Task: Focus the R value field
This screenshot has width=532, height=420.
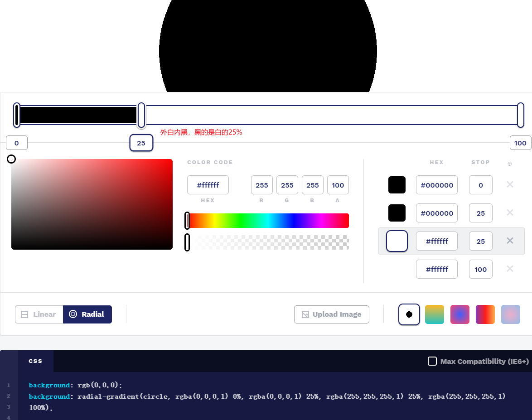Action: click(261, 185)
